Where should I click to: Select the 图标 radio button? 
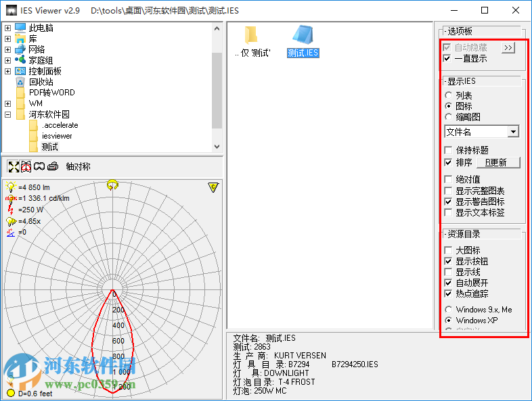[449, 106]
